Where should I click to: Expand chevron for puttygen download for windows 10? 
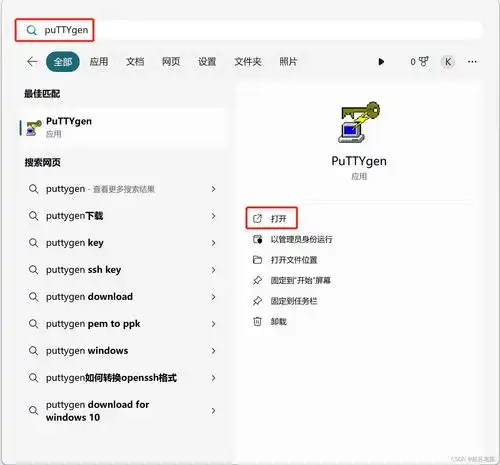[x=213, y=411]
